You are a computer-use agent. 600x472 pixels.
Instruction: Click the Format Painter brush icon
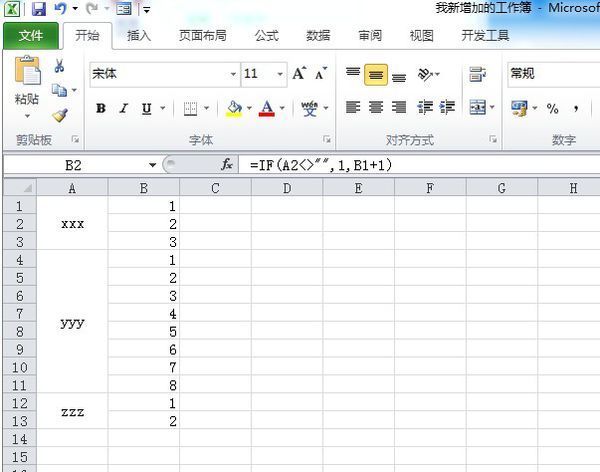tap(59, 115)
